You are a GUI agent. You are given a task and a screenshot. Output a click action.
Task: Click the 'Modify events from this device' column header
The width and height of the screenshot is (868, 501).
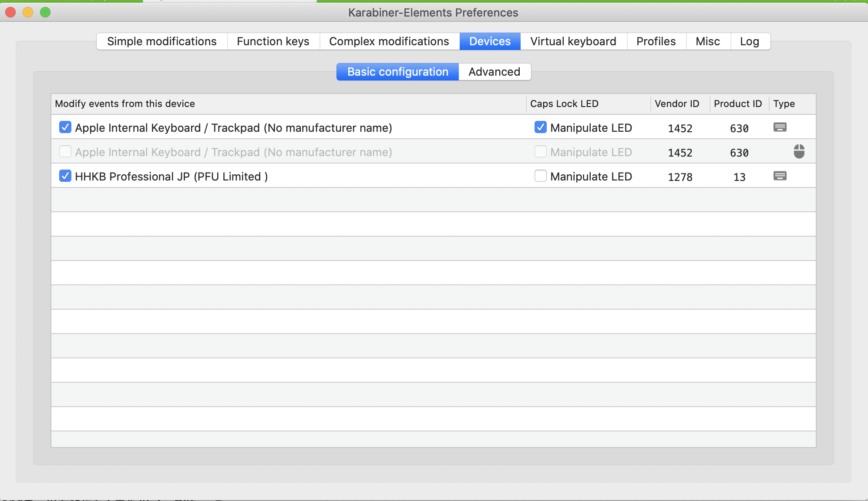click(x=289, y=104)
